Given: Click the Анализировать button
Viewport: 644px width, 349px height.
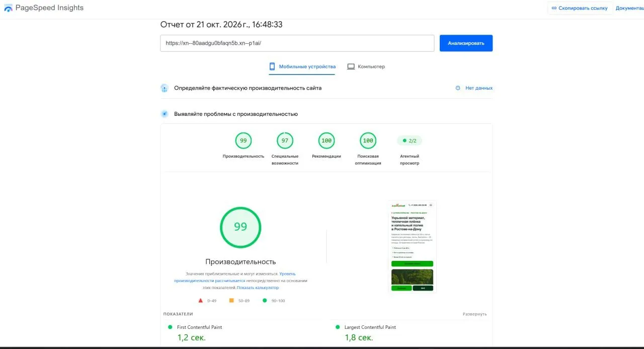Looking at the screenshot, I should (x=466, y=43).
